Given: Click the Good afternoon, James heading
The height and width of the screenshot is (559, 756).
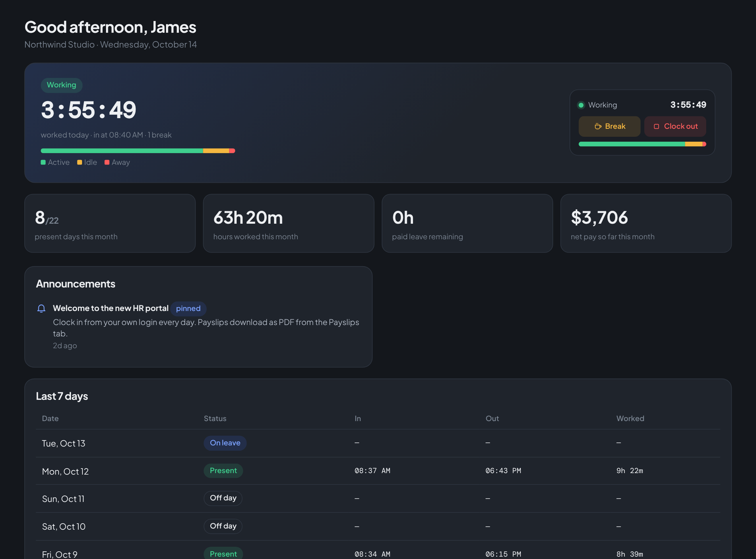Looking at the screenshot, I should 110,27.
